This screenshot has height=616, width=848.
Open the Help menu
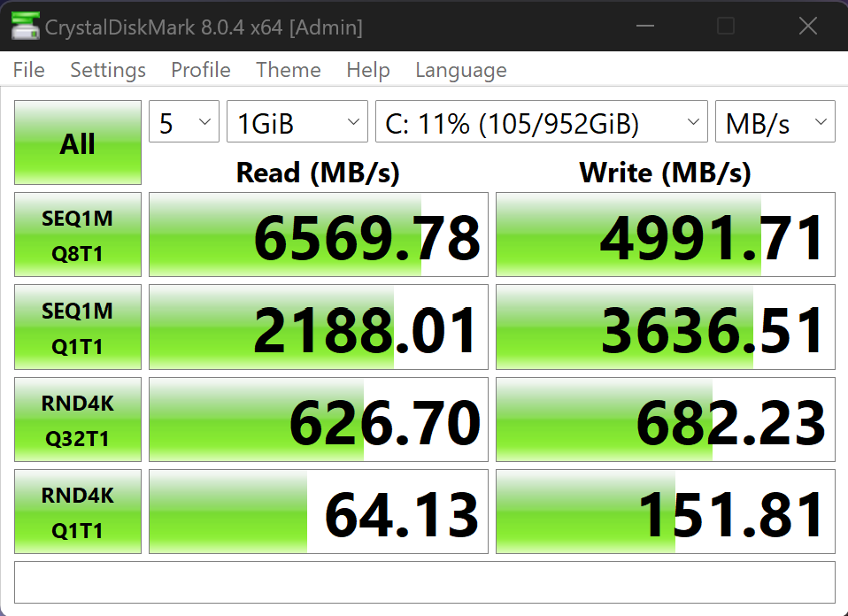(367, 70)
